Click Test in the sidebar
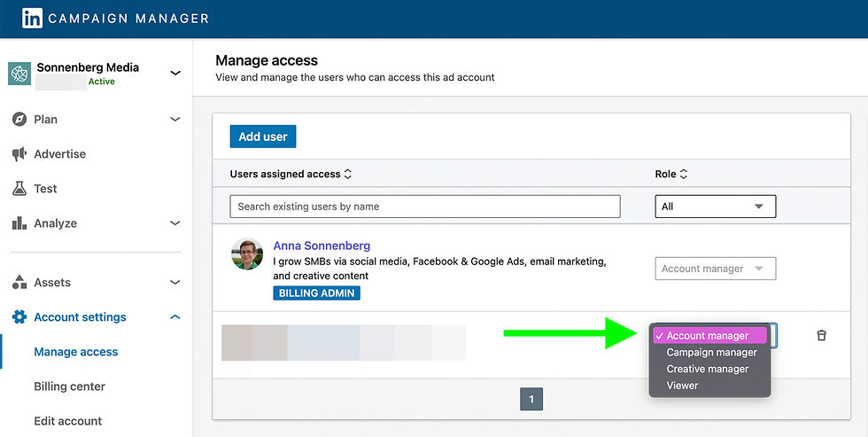 point(45,188)
